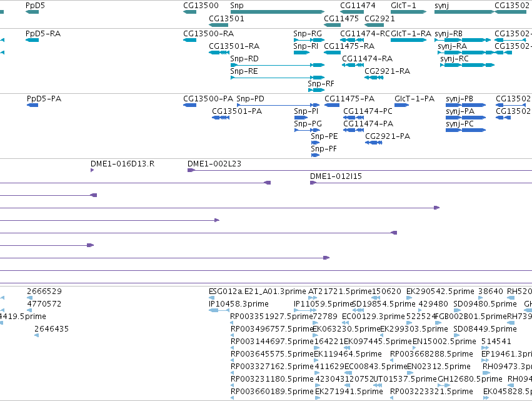Select the GlcT-1-PA protein

402,105
